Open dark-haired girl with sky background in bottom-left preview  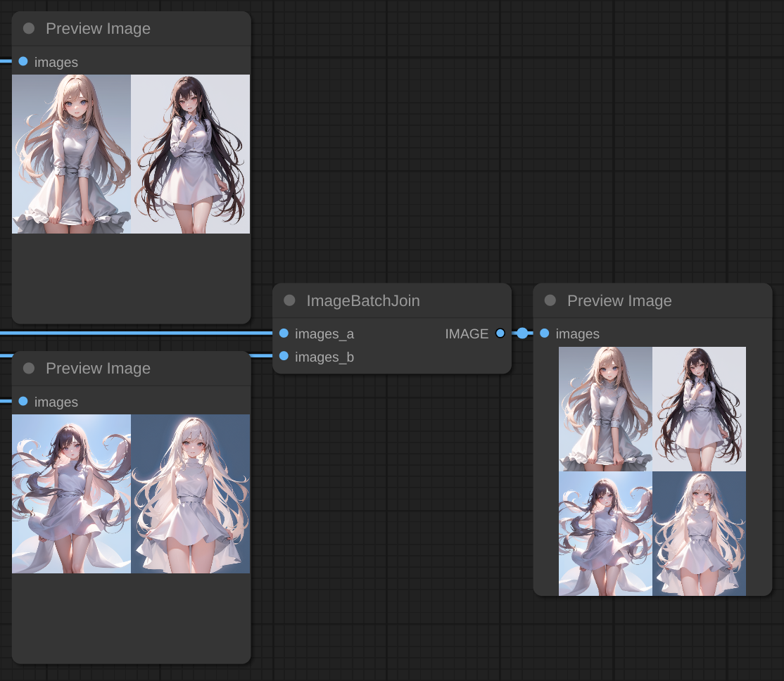tap(72, 493)
